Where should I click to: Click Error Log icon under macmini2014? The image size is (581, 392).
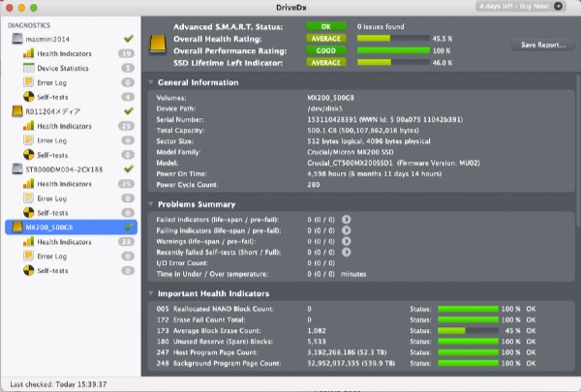click(x=28, y=82)
